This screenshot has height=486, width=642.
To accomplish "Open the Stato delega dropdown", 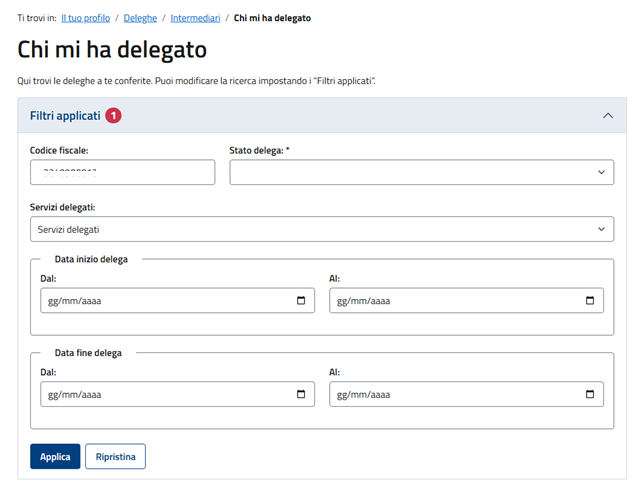I will click(x=421, y=173).
